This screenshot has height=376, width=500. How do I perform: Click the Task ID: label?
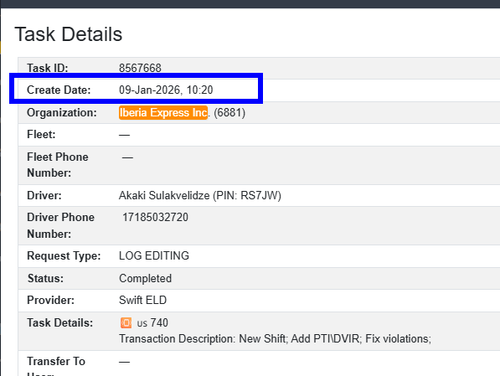[x=47, y=68]
